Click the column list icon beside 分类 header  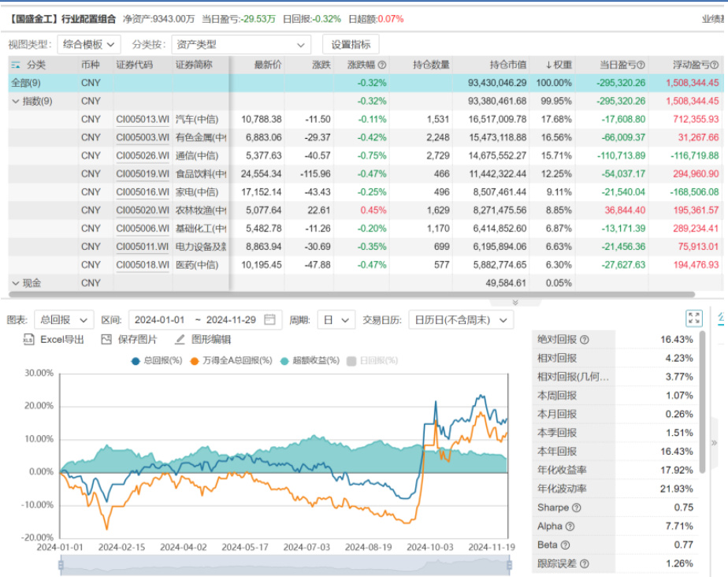click(x=17, y=65)
